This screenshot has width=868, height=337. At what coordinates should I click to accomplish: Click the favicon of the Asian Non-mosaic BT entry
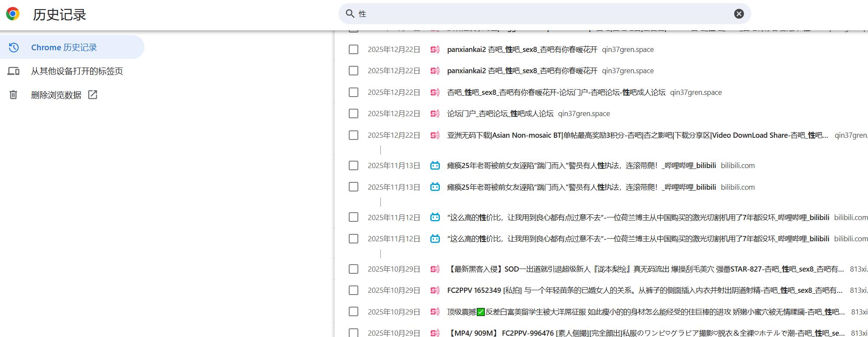point(435,135)
